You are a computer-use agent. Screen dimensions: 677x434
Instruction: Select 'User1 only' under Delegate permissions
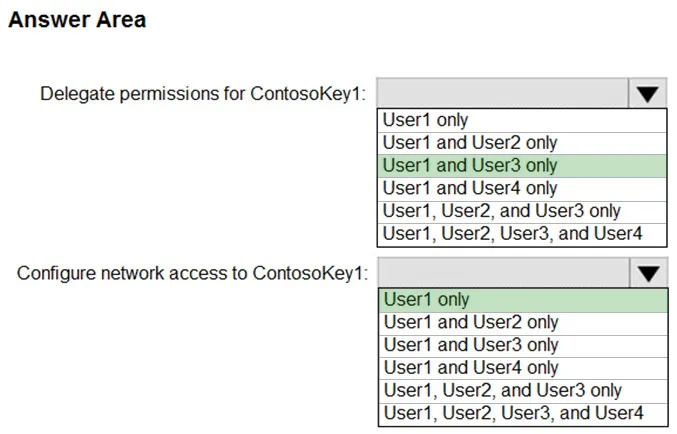click(x=522, y=120)
